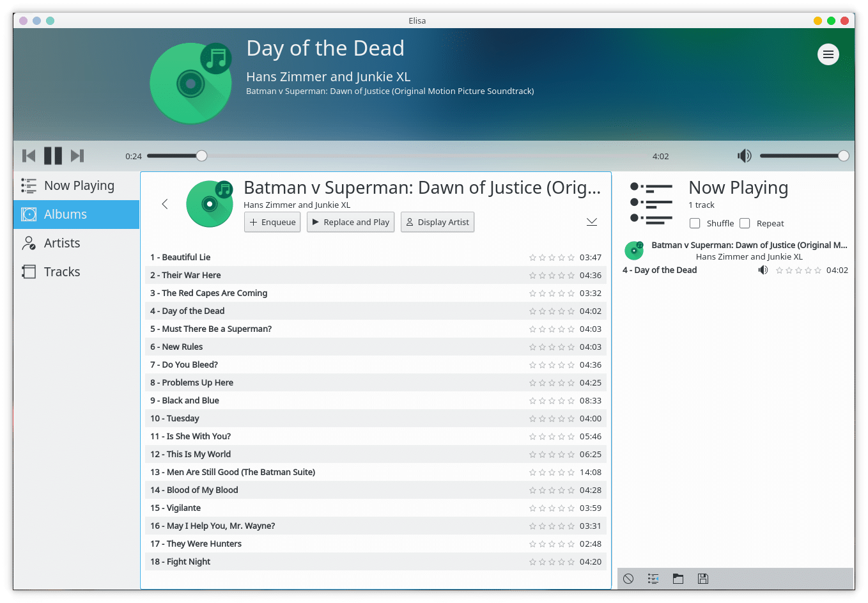
Task: Open the Tracks view in the sidebar
Action: pos(76,272)
